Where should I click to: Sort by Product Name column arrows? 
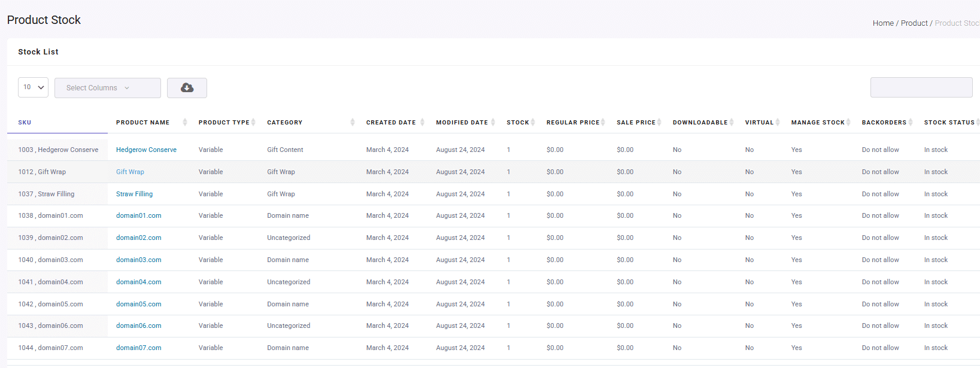pos(185,123)
